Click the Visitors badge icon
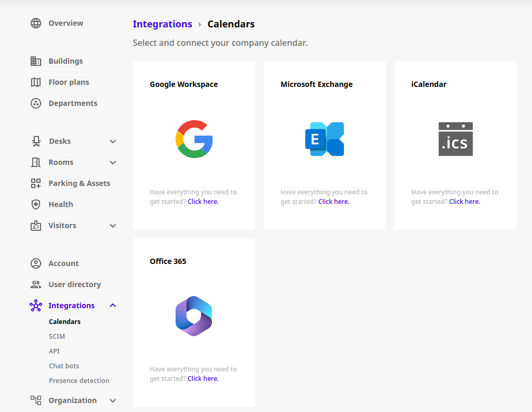This screenshot has height=412, width=532. (36, 225)
